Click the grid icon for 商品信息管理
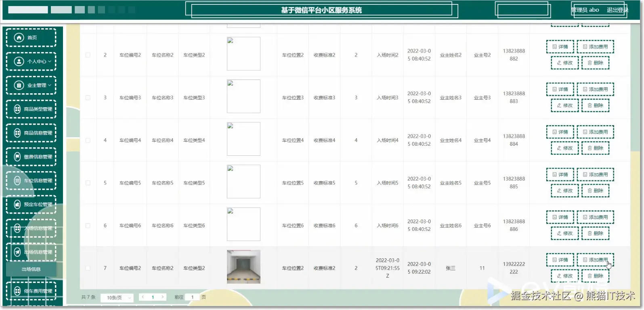Viewport: 644px width, 310px height. pos(17,133)
